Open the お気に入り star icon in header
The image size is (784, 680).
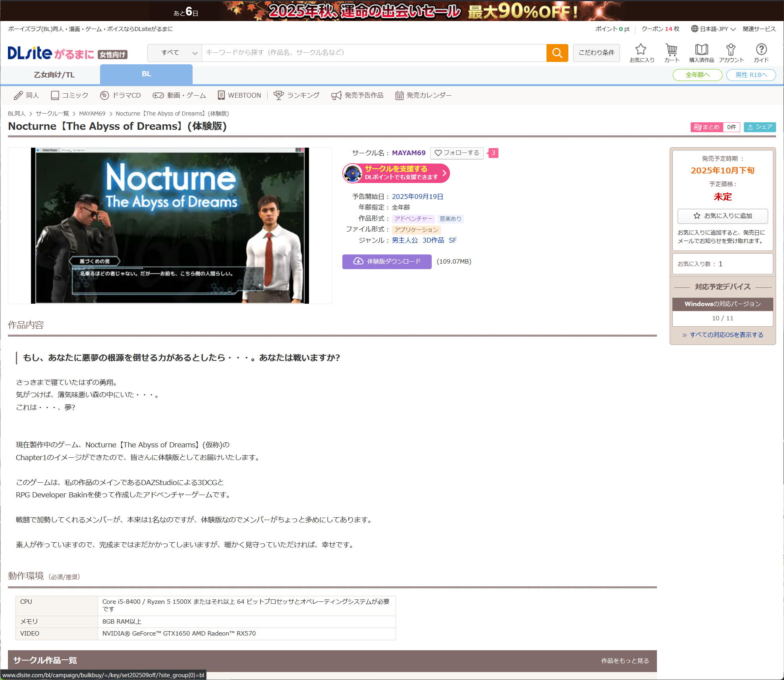click(x=641, y=53)
